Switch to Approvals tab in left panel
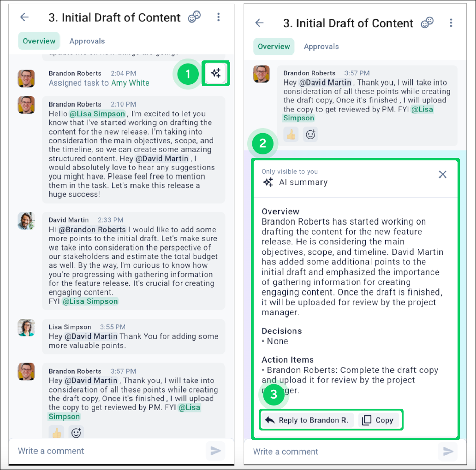 (x=87, y=41)
